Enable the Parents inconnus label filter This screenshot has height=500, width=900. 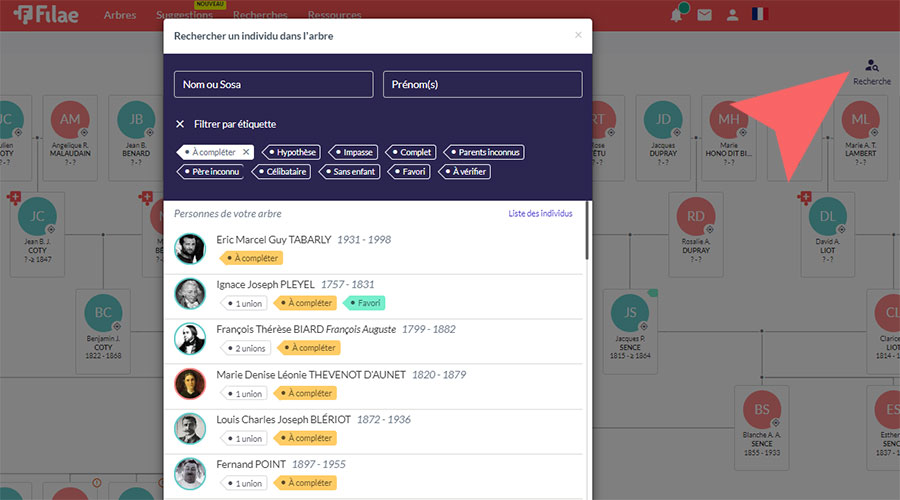[484, 152]
